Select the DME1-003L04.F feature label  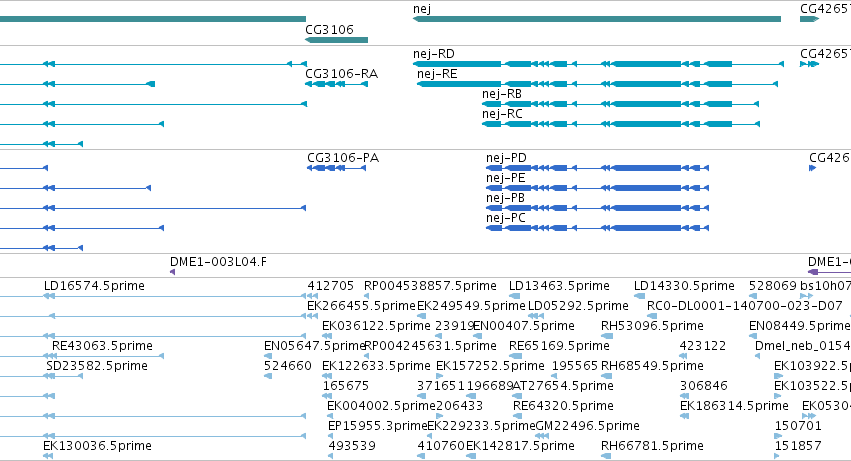point(218,262)
